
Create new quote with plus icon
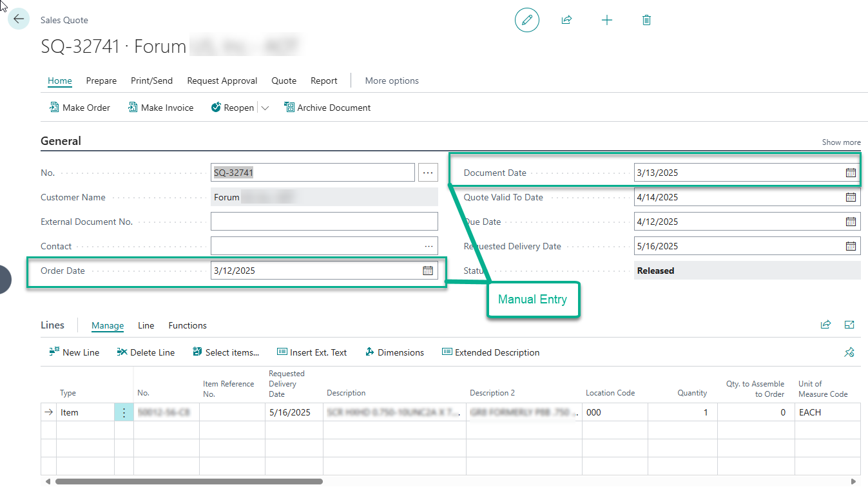(606, 20)
